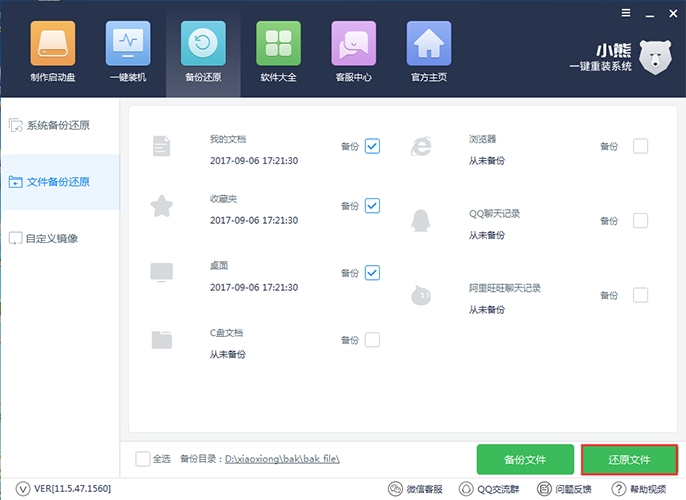Image resolution: width=686 pixels, height=500 pixels.
Task: Click VER[11.5.47.1560] version text
Action: point(72,489)
